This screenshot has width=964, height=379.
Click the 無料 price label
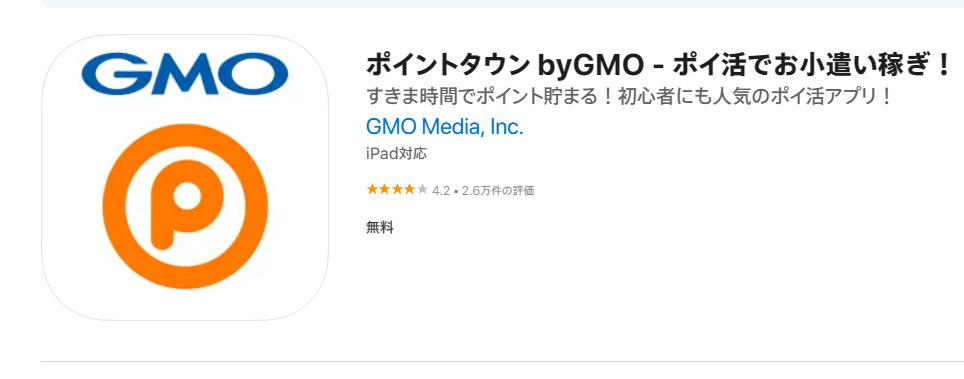point(379,228)
